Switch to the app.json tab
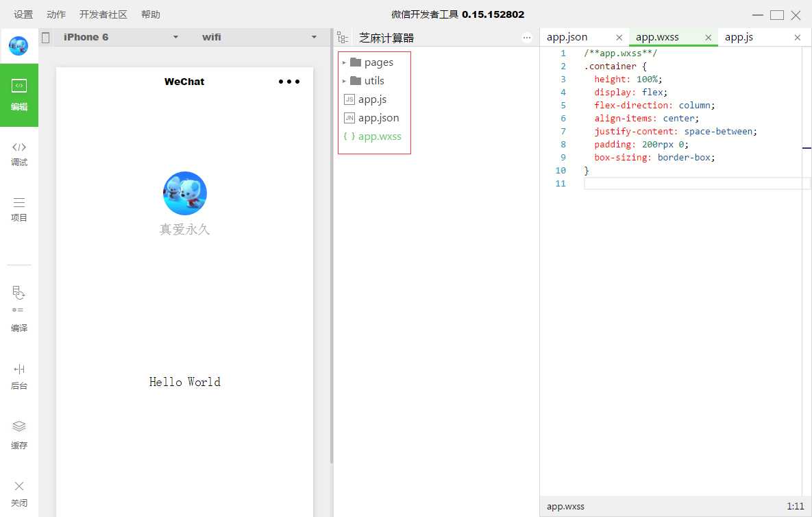 point(567,37)
